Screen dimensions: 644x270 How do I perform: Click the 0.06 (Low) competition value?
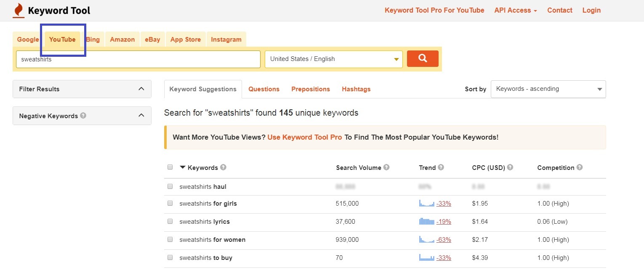point(552,221)
